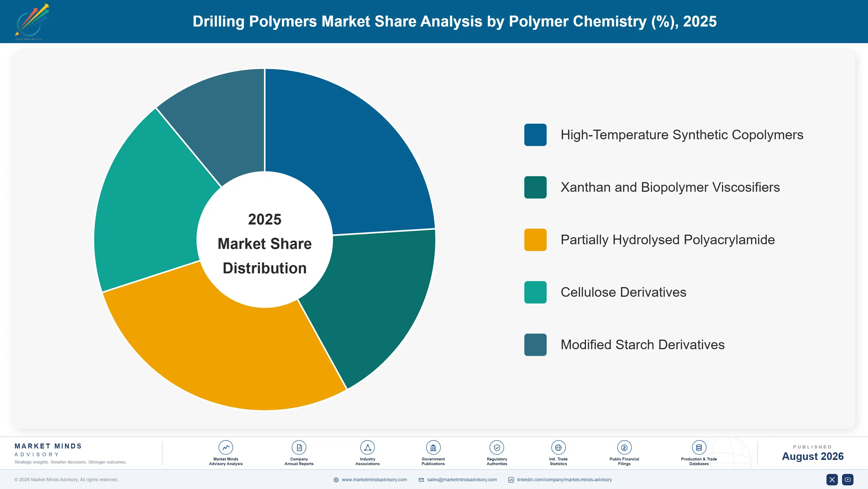Select Partially Hydrolysed Polyacrylamide legend swatch

click(535, 240)
